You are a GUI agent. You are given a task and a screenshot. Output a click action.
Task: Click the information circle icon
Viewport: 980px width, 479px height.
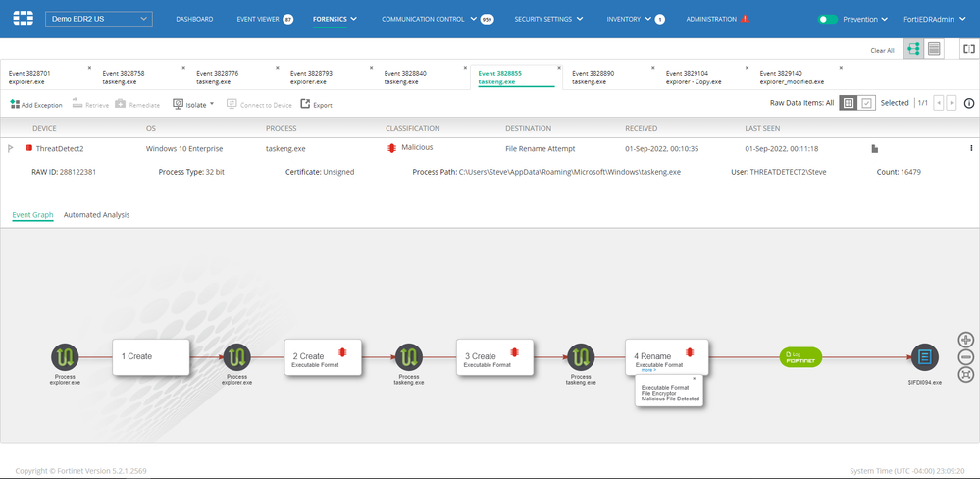click(969, 103)
